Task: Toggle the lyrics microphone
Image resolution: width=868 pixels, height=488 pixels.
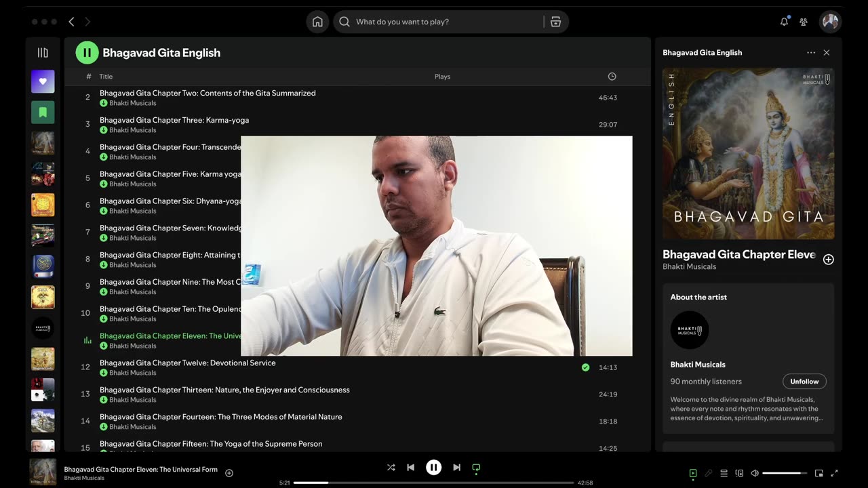Action: (708, 473)
